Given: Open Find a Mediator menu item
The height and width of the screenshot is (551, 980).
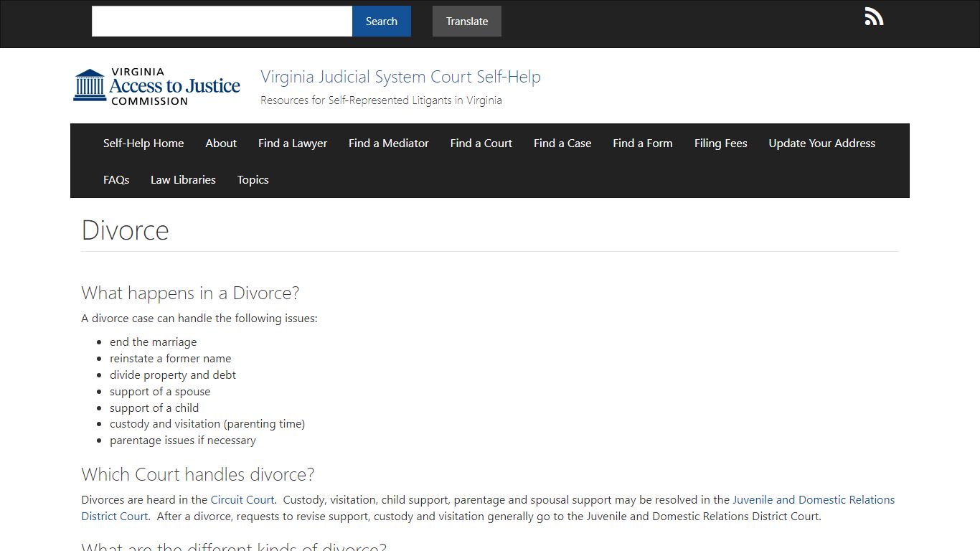Looking at the screenshot, I should [389, 143].
